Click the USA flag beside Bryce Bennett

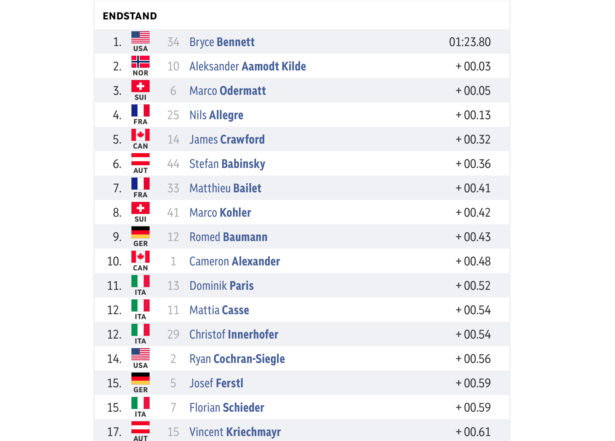tap(140, 38)
